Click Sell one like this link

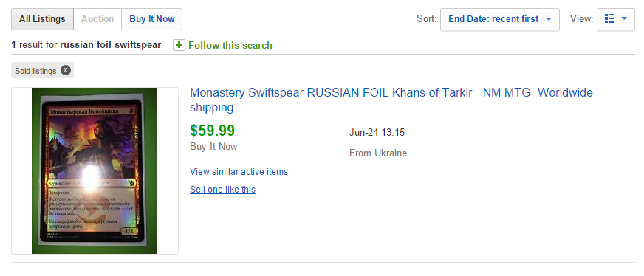(222, 190)
